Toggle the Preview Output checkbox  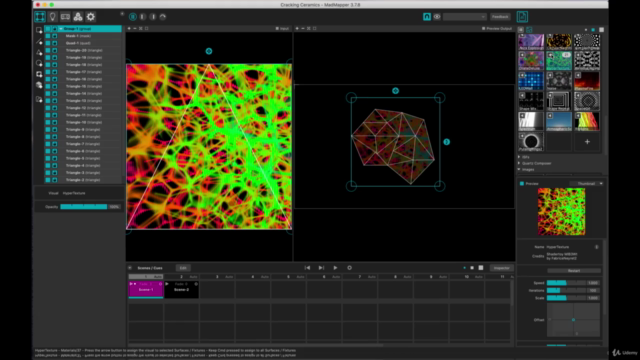tap(484, 29)
